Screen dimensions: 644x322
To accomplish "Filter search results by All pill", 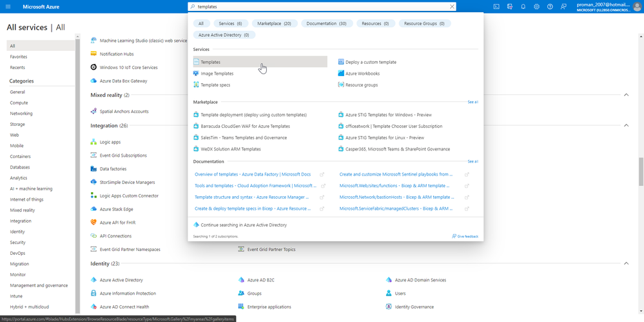I will (201, 23).
